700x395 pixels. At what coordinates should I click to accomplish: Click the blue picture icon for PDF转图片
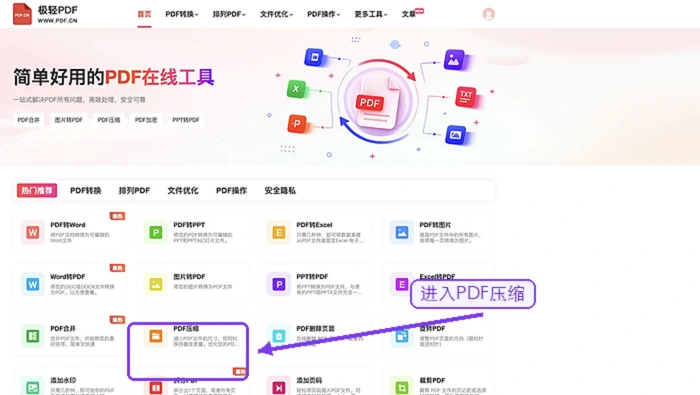click(402, 232)
